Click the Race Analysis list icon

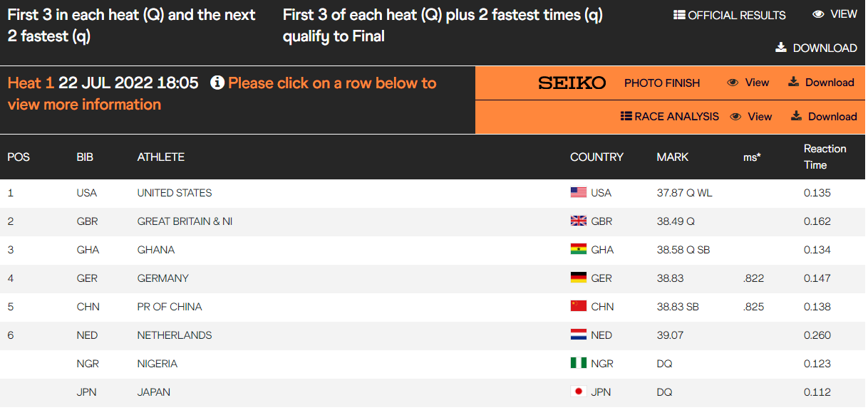(x=626, y=116)
